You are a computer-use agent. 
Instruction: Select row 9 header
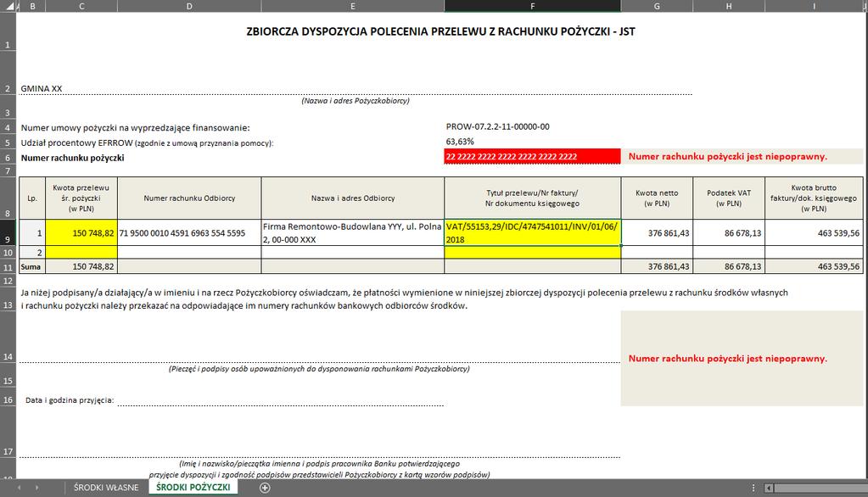tap(8, 232)
